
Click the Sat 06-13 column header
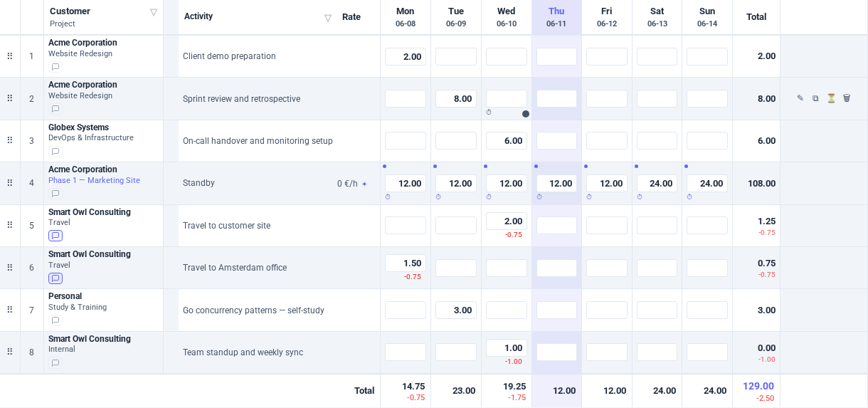click(657, 17)
